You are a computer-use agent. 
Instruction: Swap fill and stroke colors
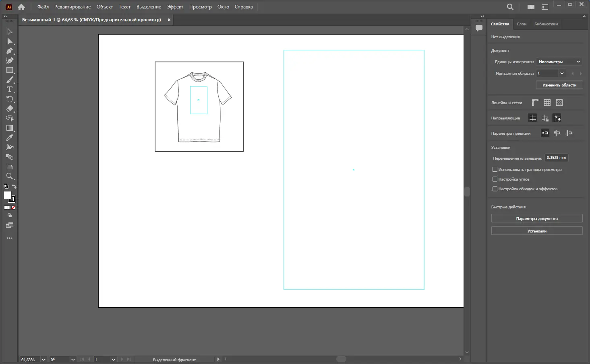pos(14,186)
